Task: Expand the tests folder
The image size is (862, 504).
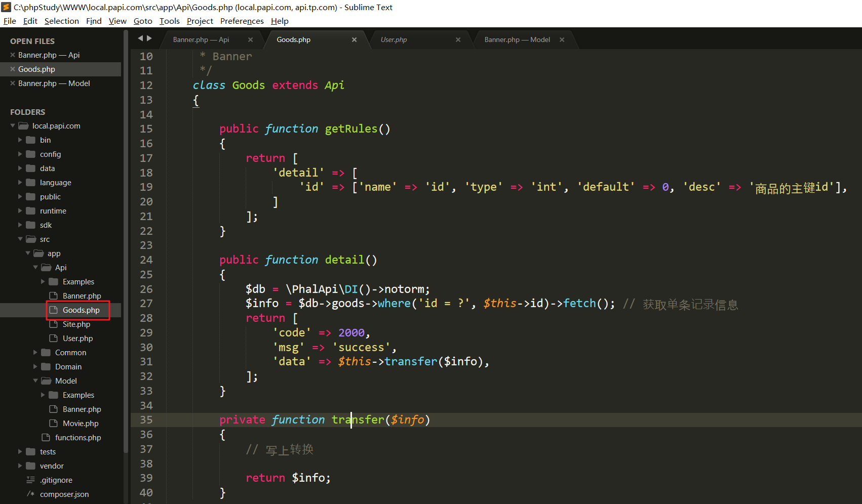Action: 20,451
